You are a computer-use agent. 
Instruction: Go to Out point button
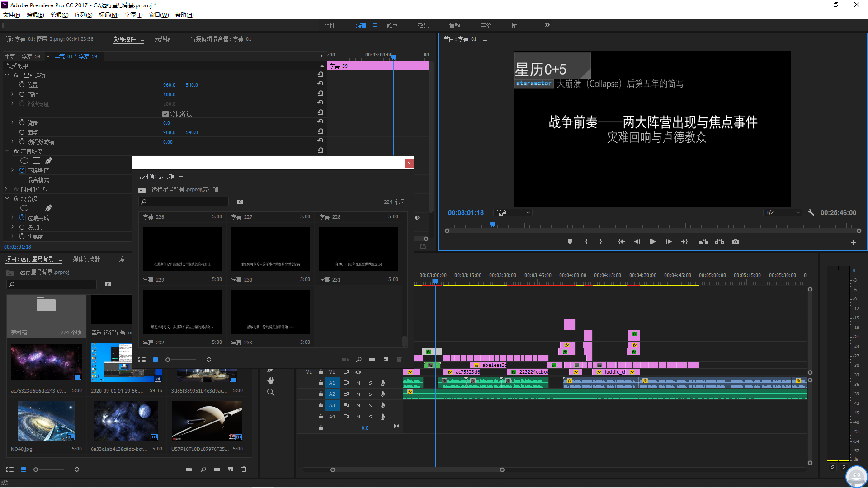(x=684, y=242)
